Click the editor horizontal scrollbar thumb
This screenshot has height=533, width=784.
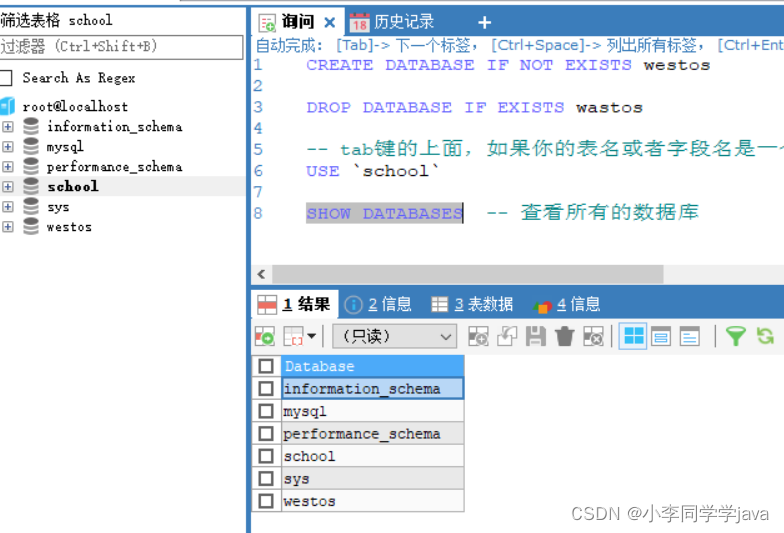click(x=468, y=274)
